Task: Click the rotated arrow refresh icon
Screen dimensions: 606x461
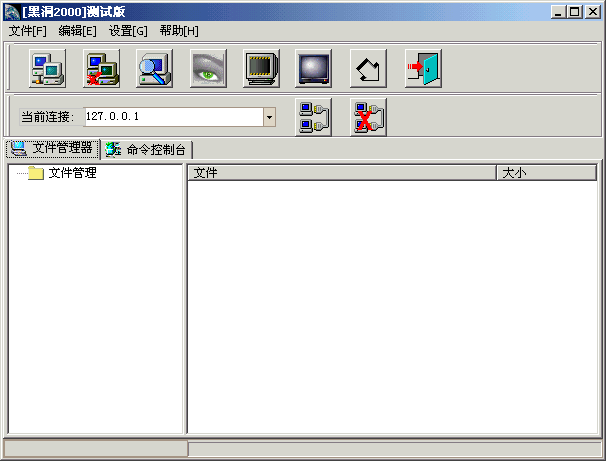Action: (x=368, y=68)
